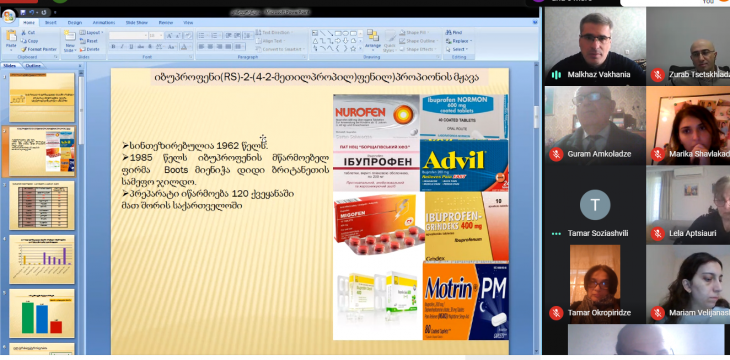Click the Find tool
Viewport: 730px width, 360px height.
click(453, 33)
